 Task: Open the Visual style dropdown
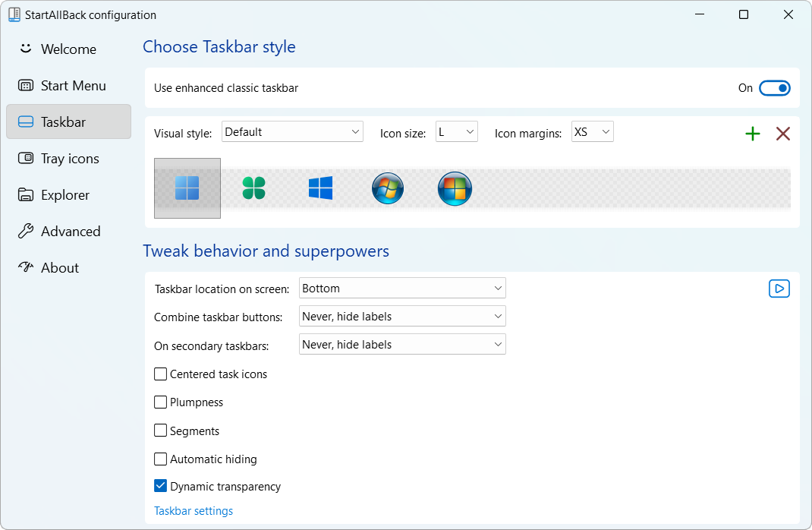[292, 131]
